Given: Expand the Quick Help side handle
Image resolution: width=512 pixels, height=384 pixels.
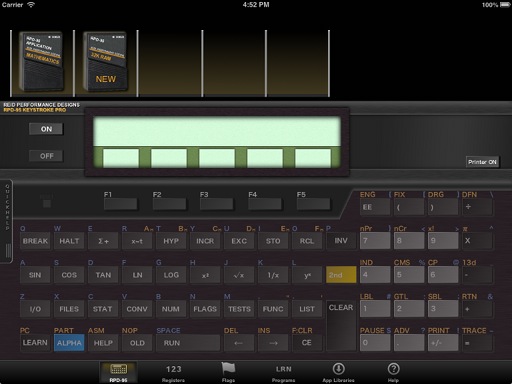Looking at the screenshot, I should coord(7,222).
